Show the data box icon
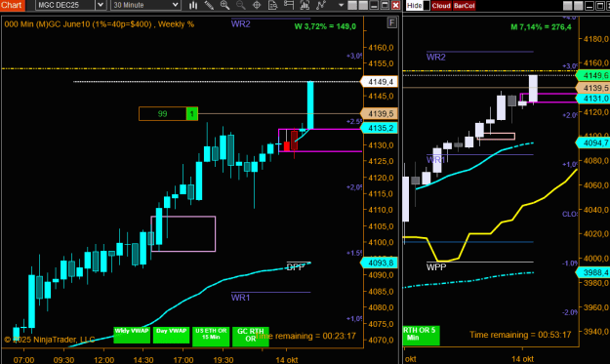The width and height of the screenshot is (610, 364). click(272, 5)
